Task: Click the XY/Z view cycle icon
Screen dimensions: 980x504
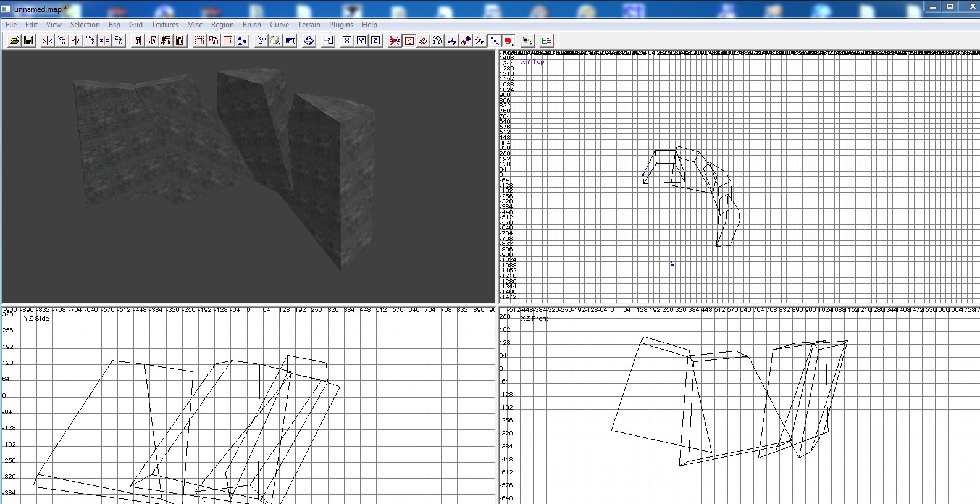Action: pyautogui.click(x=261, y=41)
